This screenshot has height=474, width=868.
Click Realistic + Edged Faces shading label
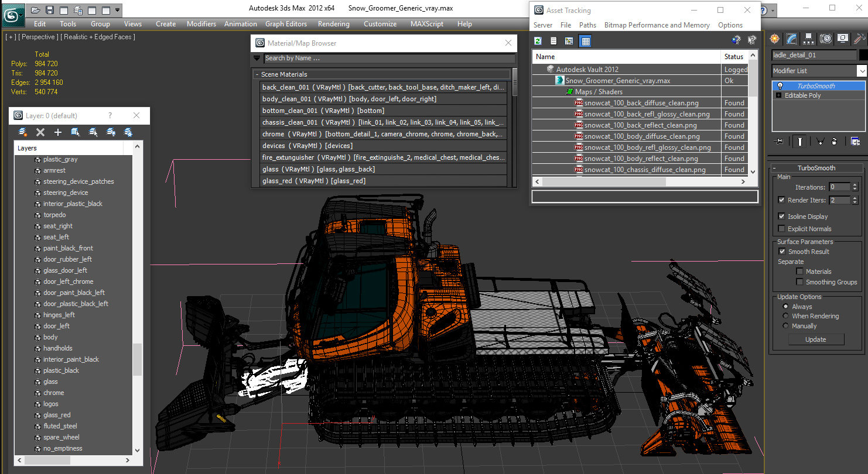click(x=98, y=37)
